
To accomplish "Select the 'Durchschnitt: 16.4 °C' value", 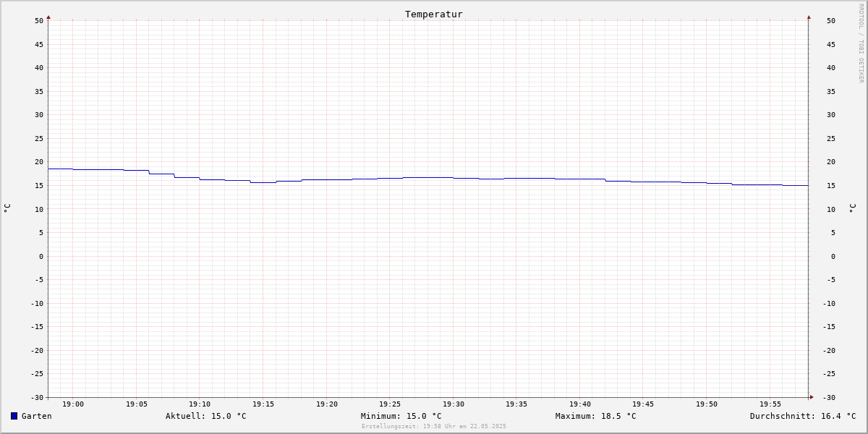I will [x=803, y=416].
